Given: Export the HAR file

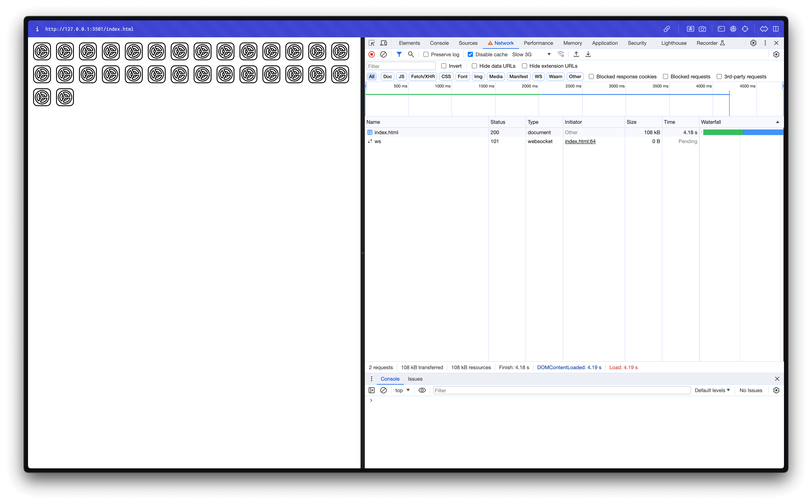Looking at the screenshot, I should click(x=588, y=54).
